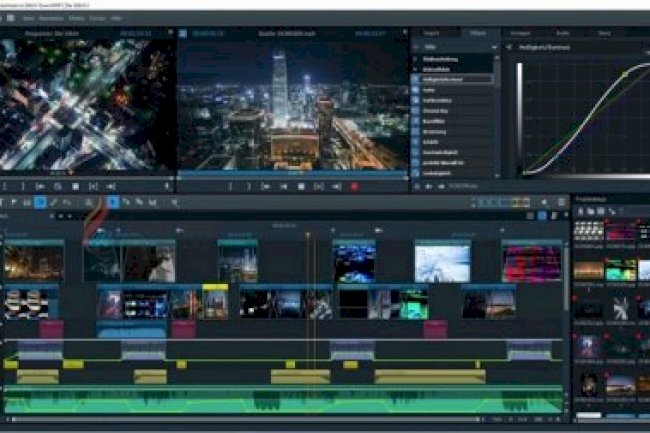This screenshot has width=650, height=433.
Task: Set range out-point on source monitor
Action: (248, 187)
